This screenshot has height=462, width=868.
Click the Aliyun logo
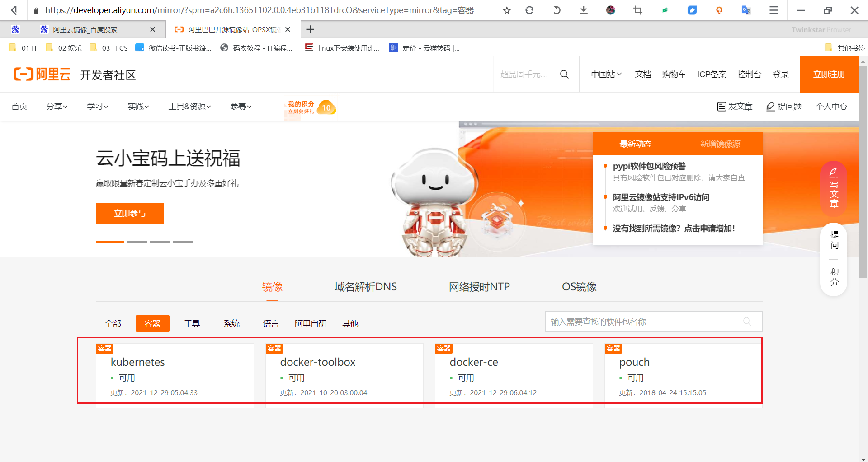(42, 75)
